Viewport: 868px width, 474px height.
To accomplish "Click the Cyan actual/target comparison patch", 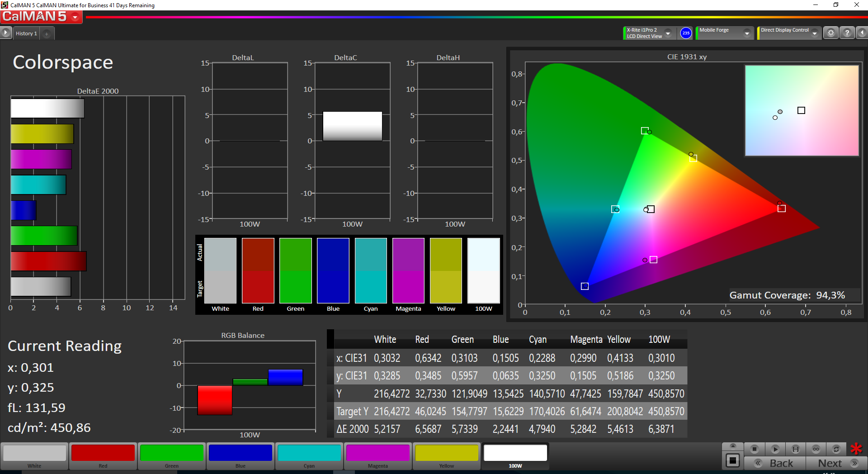I will (371, 270).
